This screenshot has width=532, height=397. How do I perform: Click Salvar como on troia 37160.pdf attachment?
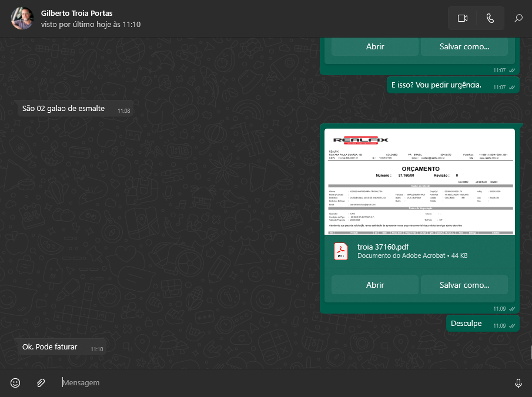click(464, 285)
